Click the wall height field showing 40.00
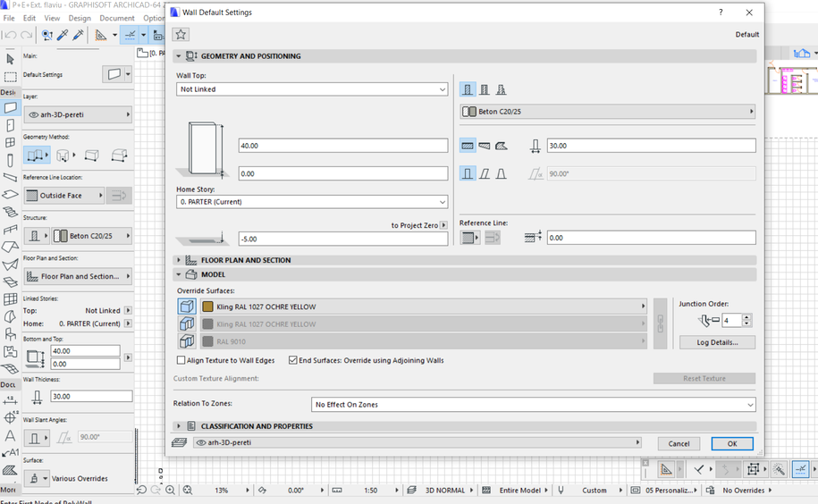 tap(343, 146)
